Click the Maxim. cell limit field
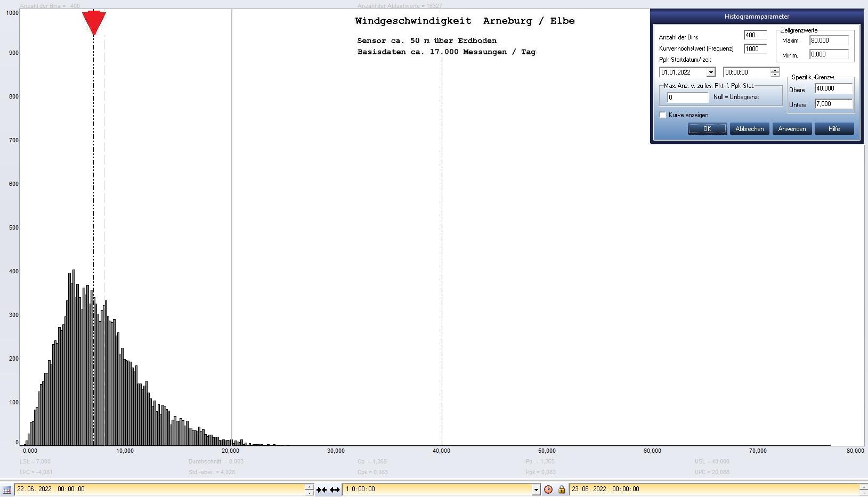Image resolution: width=868 pixels, height=497 pixels. pos(829,40)
